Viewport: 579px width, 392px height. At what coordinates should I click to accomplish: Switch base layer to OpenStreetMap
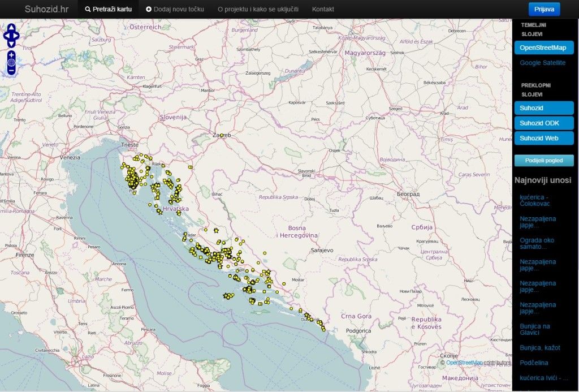[544, 48]
